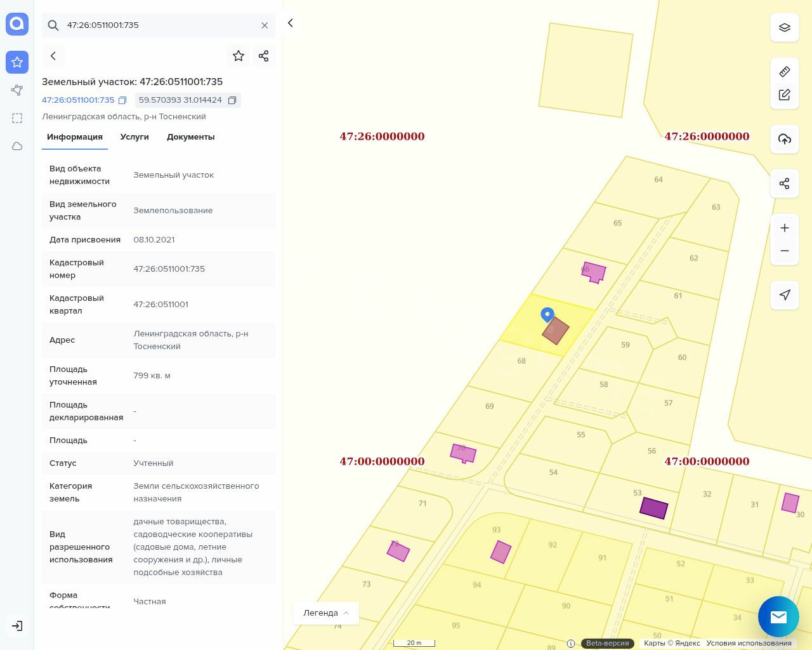Open the Условия использования link
Viewport: 812px width, 650px height.
(749, 643)
